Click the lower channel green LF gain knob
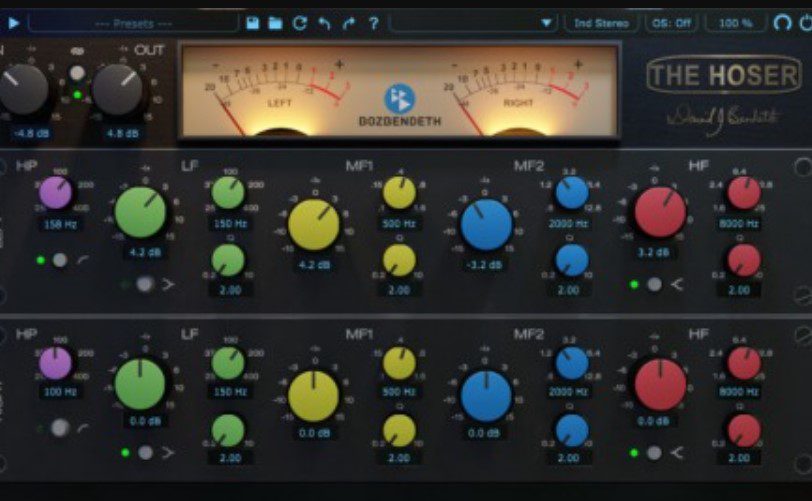This screenshot has width=812, height=501. pos(140,384)
